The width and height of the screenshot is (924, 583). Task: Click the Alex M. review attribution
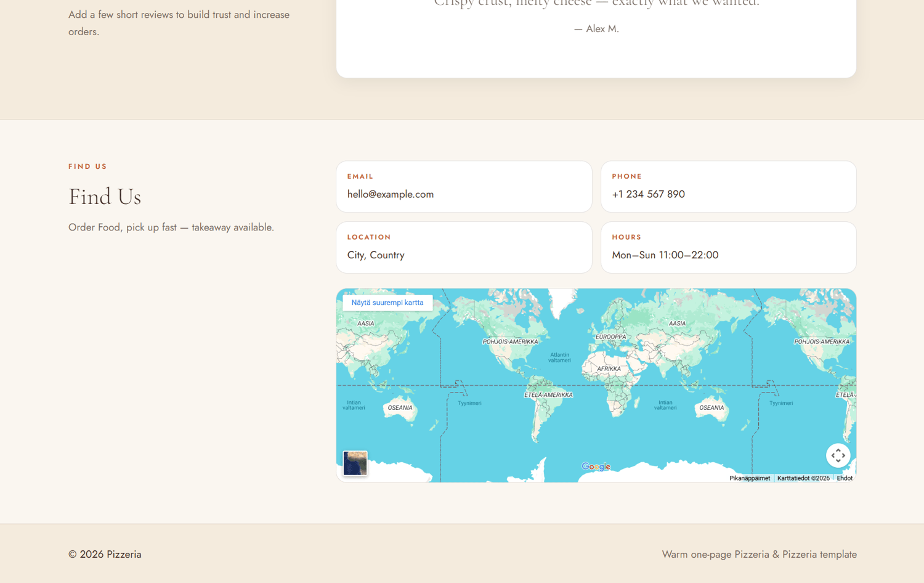pos(596,29)
